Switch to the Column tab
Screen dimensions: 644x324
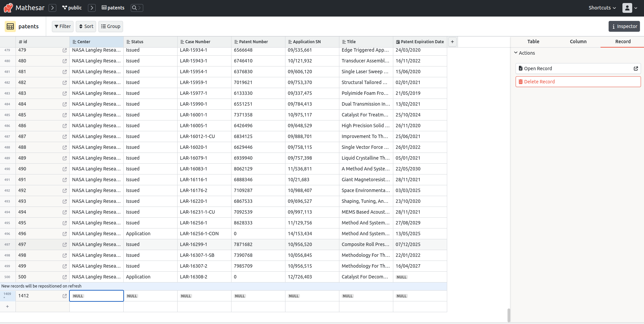coord(578,42)
